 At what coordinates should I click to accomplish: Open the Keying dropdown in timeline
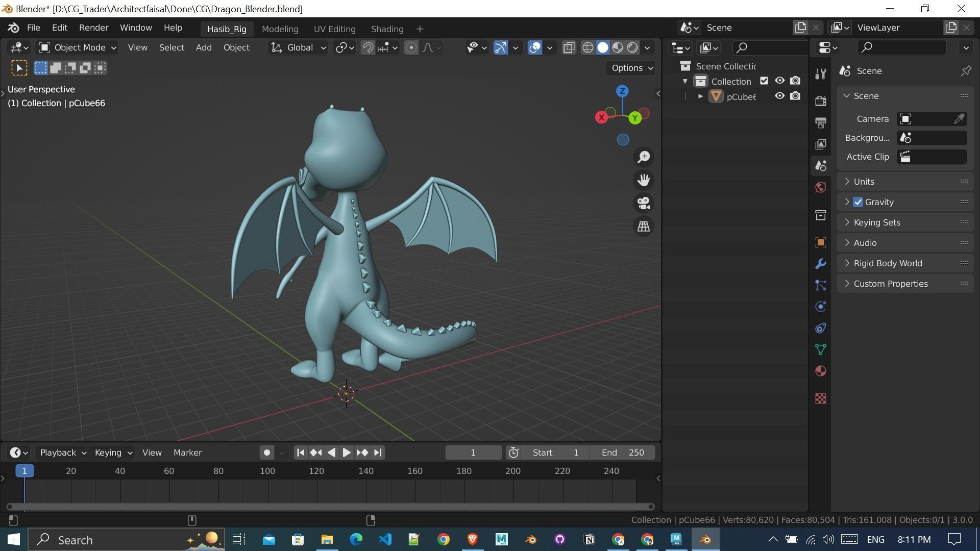click(113, 453)
